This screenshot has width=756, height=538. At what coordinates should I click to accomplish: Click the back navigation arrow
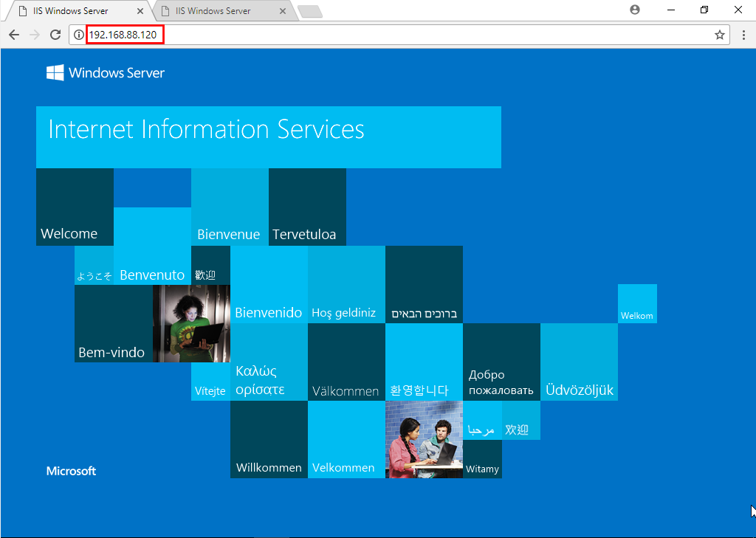[13, 34]
